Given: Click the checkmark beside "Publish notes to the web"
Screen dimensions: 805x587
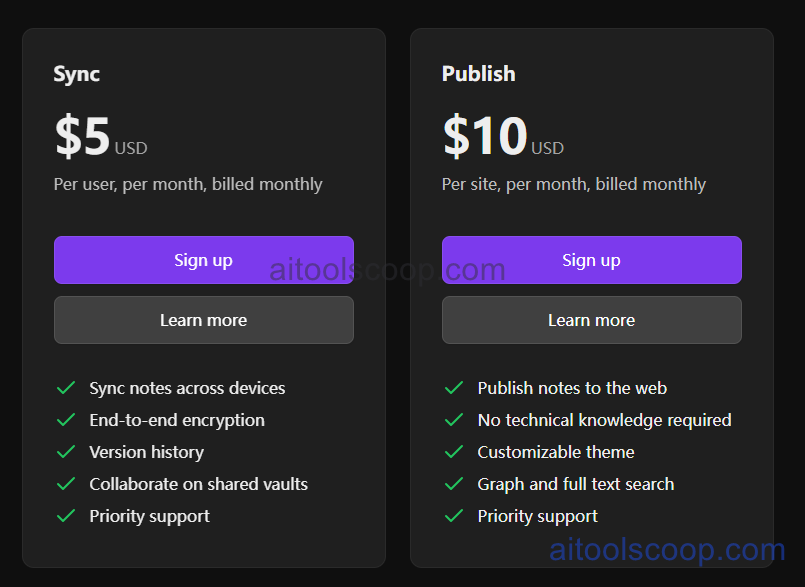Looking at the screenshot, I should (454, 388).
